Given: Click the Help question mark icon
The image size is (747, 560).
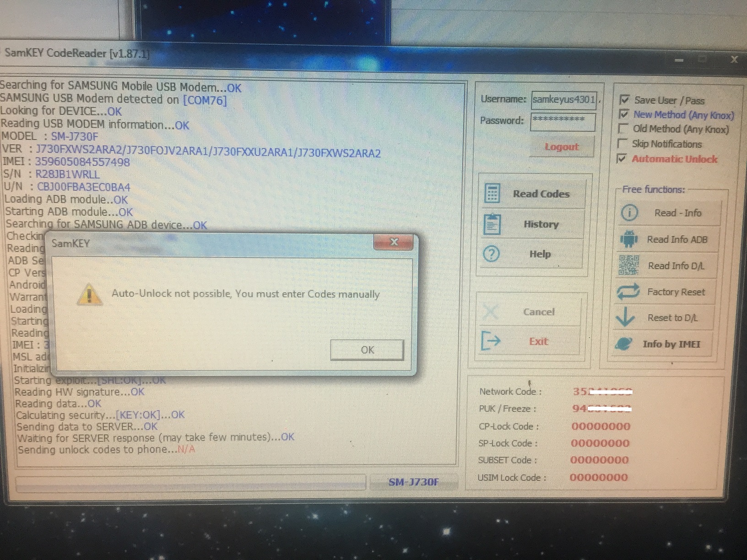Looking at the screenshot, I should (492, 253).
